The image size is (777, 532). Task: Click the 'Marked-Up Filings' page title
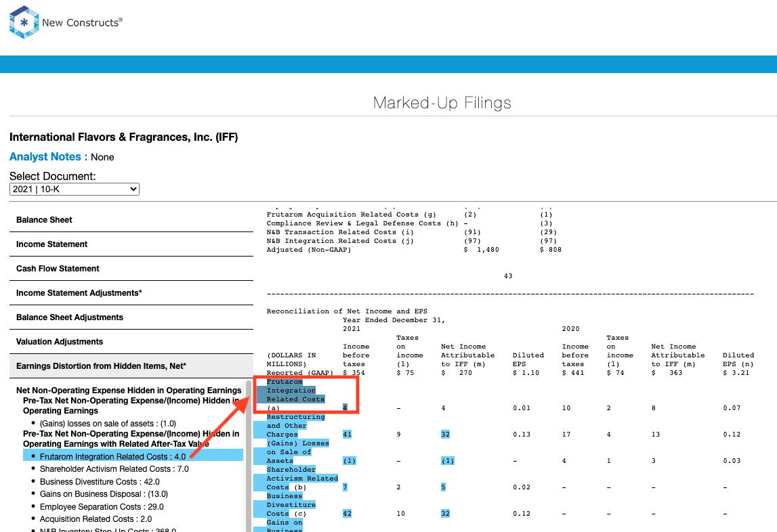tap(442, 103)
